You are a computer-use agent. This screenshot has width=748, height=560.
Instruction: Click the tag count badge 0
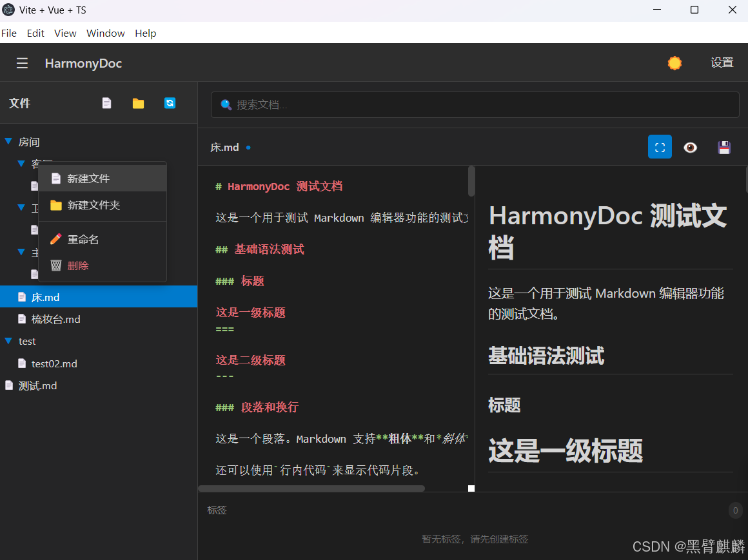(735, 510)
